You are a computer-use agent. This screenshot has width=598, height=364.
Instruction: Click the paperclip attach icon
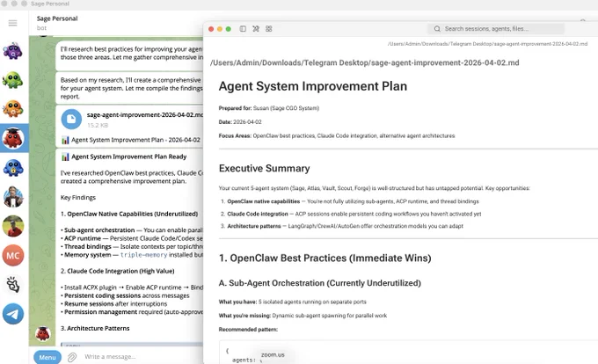(x=72, y=357)
